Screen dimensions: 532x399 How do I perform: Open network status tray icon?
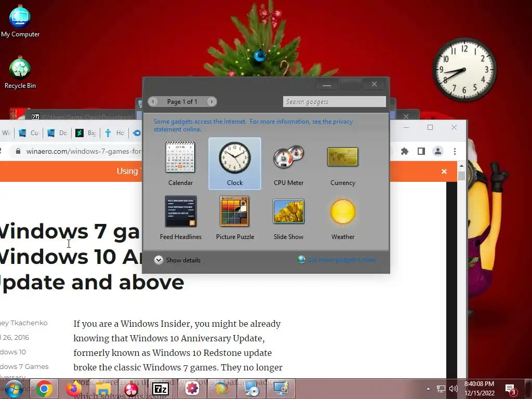coord(441,389)
